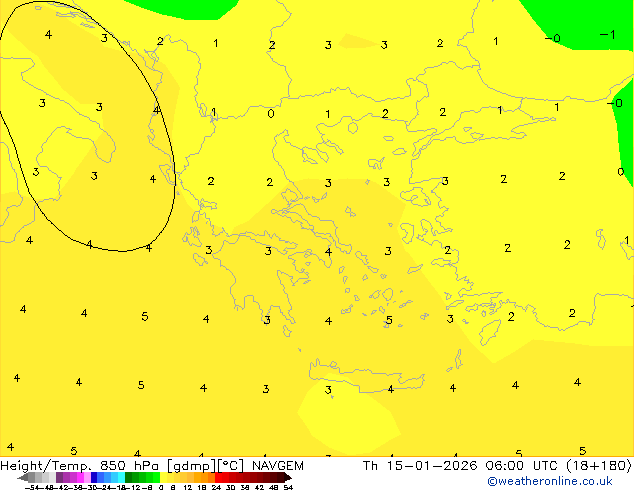Screen dimensions: 634x490
Task: Open the weatheronline.co.uk copyright link
Action: 550,481
